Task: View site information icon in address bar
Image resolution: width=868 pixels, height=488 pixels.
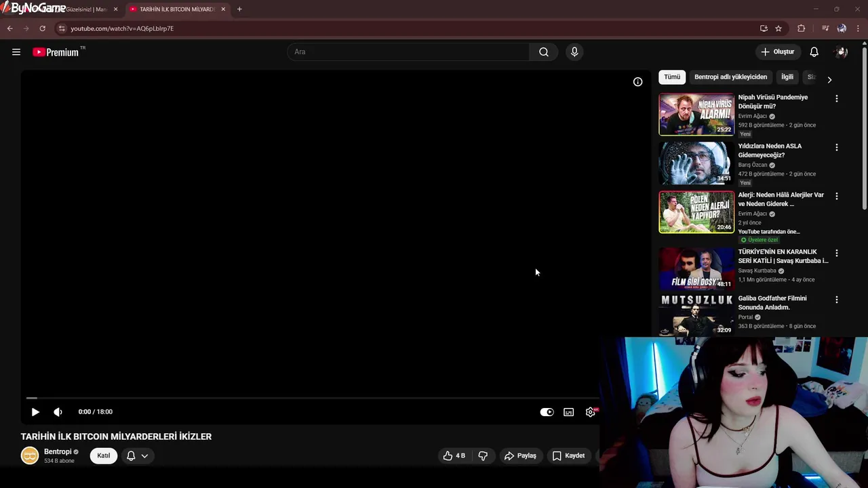Action: [x=62, y=28]
